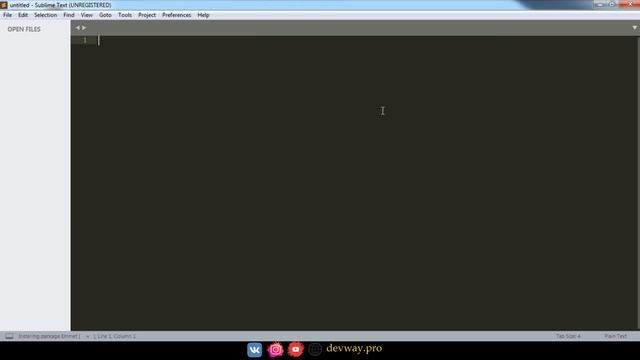Open the VK icon in bottom overlay
This screenshot has width=640, height=360.
click(x=255, y=350)
